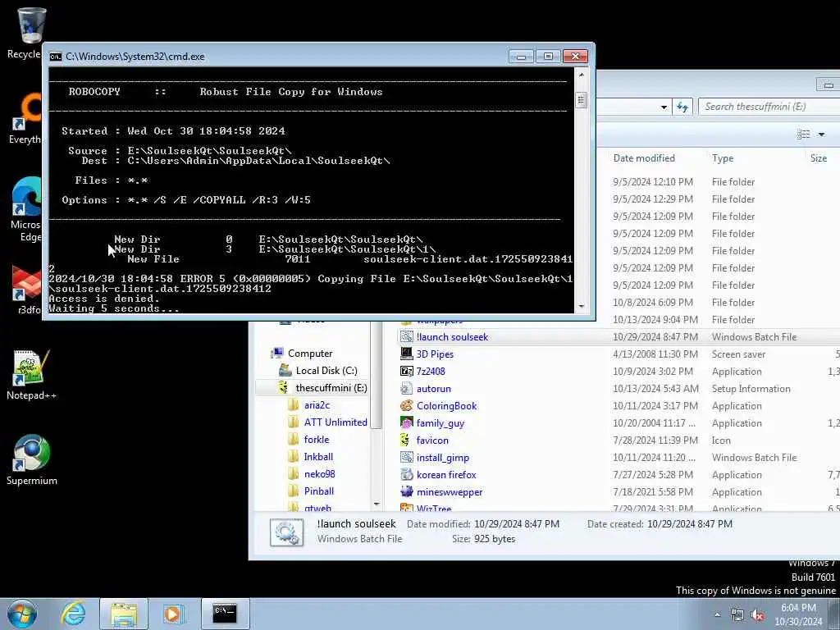Open the r3dfox desktop shortcut
Viewport: 840px width, 630px height.
[x=28, y=290]
